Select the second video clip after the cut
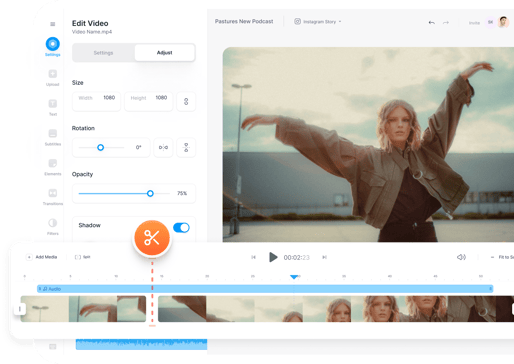The width and height of the screenshot is (514, 364). click(336, 309)
